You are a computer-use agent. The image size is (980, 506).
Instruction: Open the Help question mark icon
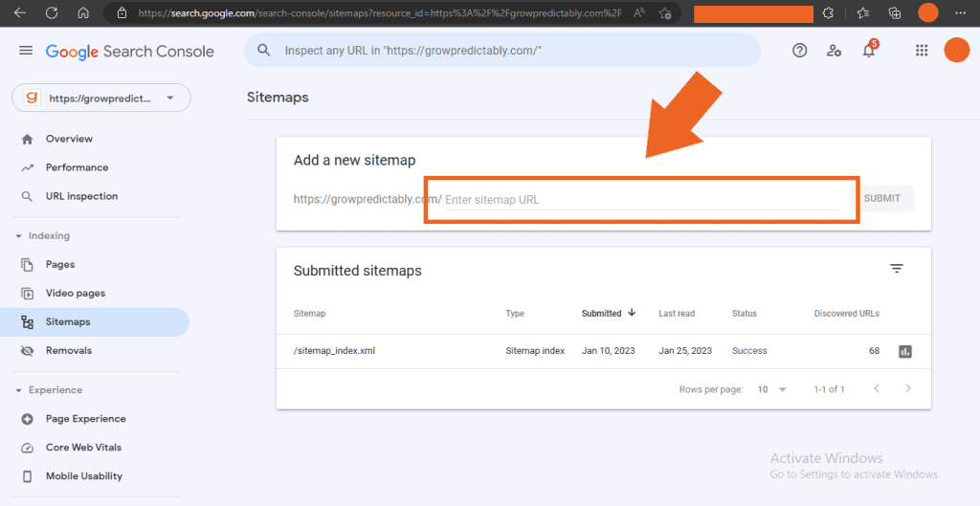coord(799,51)
